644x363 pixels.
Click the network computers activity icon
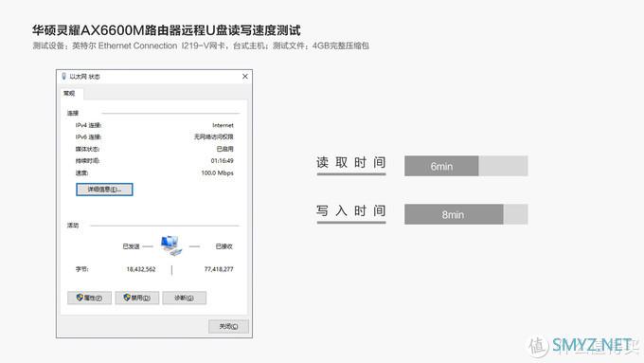point(171,245)
